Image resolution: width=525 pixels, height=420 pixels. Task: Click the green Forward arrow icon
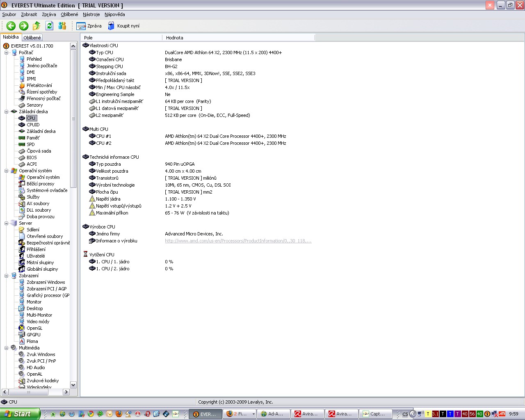24,26
